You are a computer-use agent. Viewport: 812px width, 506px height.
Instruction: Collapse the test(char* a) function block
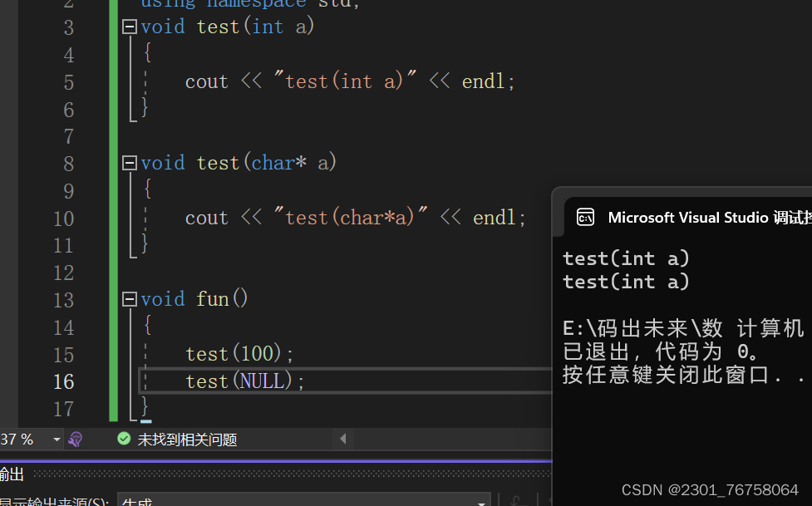click(129, 163)
